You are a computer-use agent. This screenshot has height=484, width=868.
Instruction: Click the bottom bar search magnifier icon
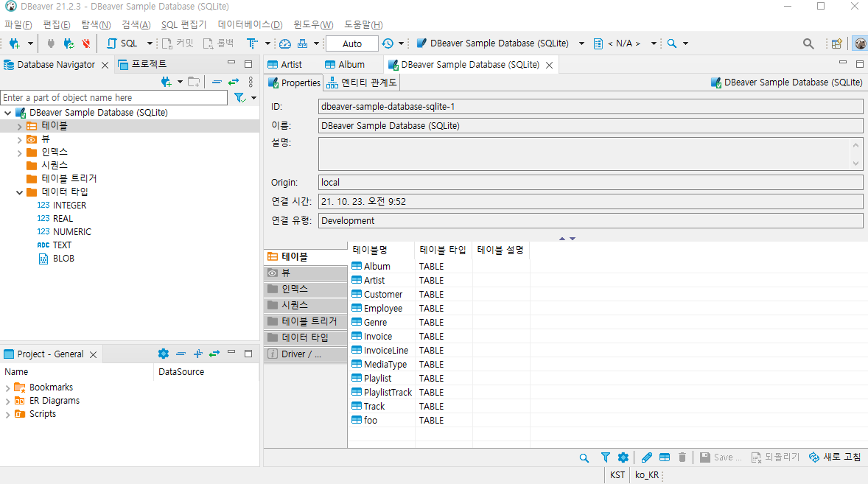tap(584, 457)
